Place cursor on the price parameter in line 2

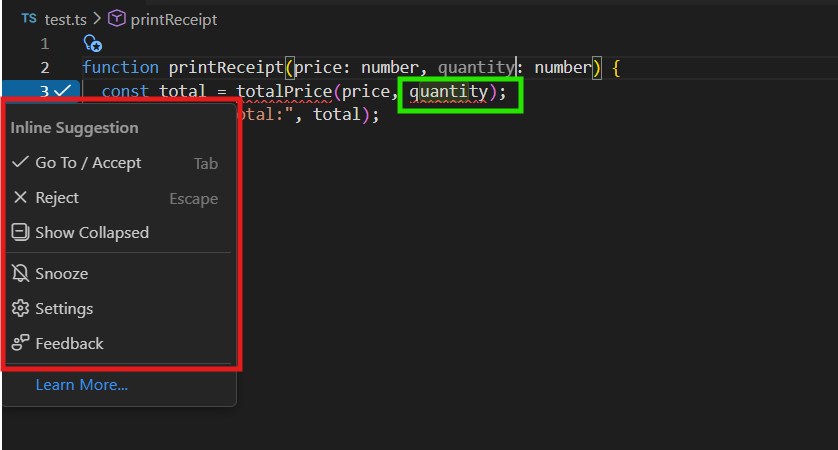tap(313, 67)
